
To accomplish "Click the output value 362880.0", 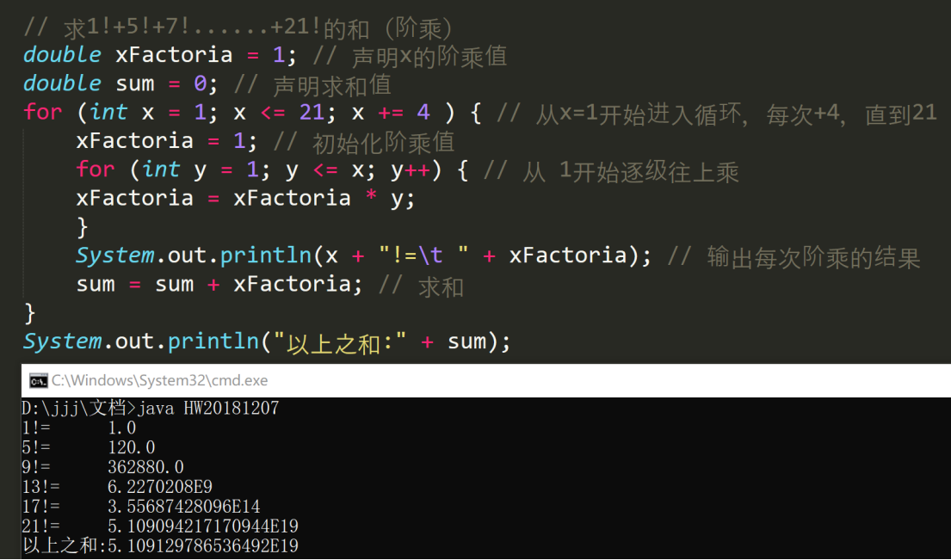I will [x=146, y=466].
